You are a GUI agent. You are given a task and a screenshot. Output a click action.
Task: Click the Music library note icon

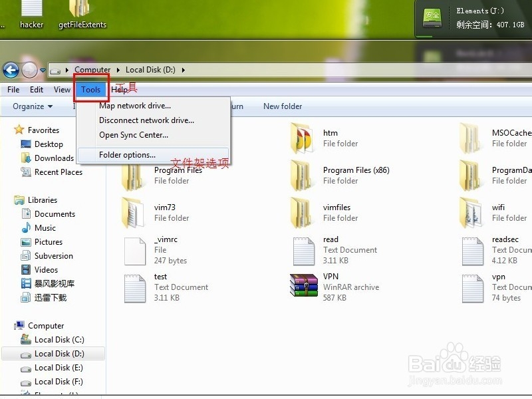pyautogui.click(x=26, y=227)
